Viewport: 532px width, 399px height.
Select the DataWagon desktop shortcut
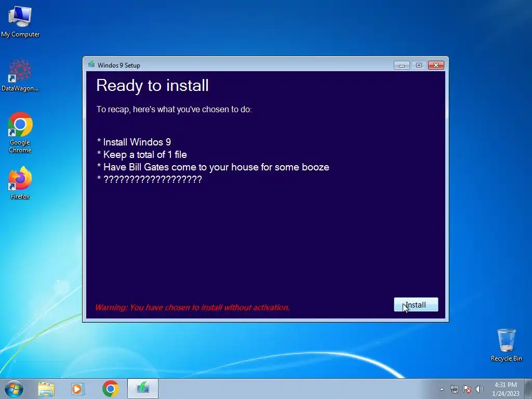click(x=20, y=75)
